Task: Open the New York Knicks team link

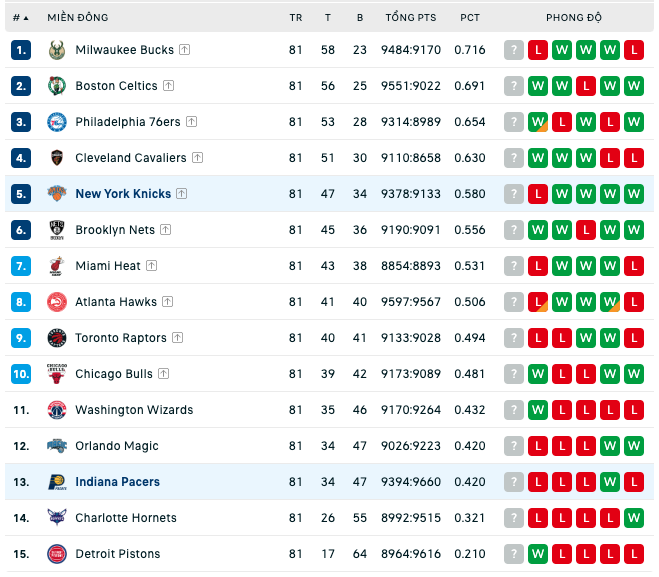Action: 123,194
